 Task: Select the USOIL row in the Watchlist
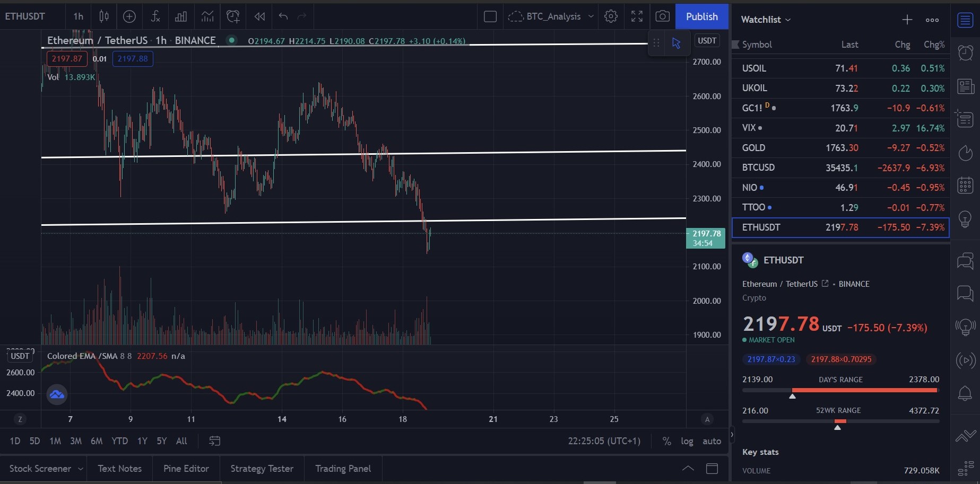tap(840, 68)
